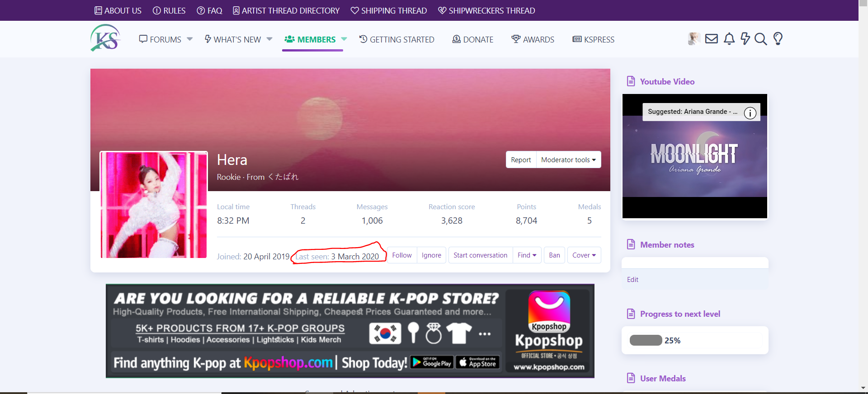Open the Artist Thread Directory link
The height and width of the screenshot is (394, 868).
click(x=286, y=10)
